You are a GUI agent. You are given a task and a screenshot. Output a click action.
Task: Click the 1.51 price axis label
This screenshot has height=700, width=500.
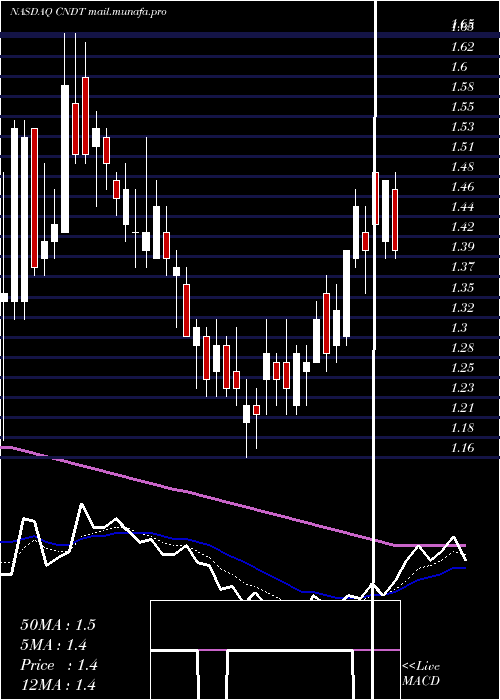pos(462,147)
